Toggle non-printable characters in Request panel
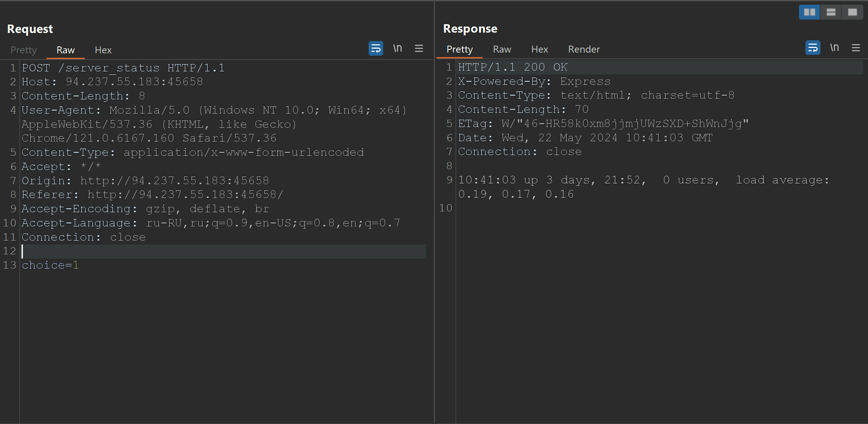 click(x=398, y=48)
